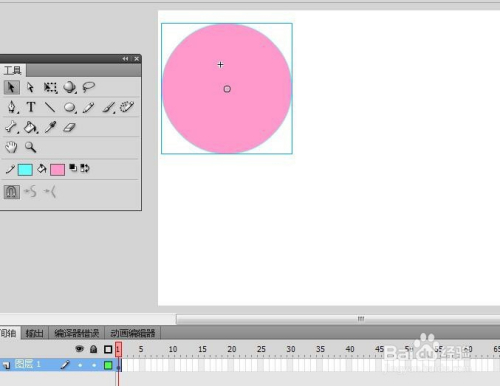This screenshot has width=500, height=386.
Task: Lock all layers via padlock icon
Action: (94, 349)
